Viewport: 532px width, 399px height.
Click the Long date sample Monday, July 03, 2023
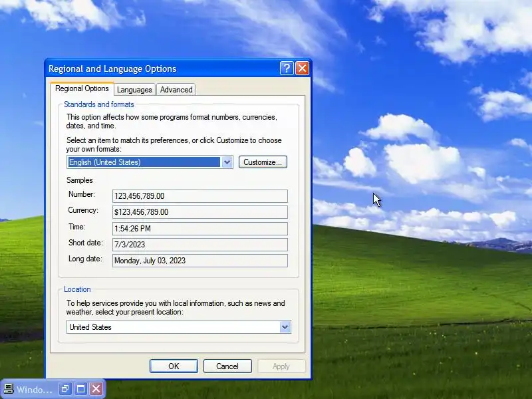click(x=200, y=261)
